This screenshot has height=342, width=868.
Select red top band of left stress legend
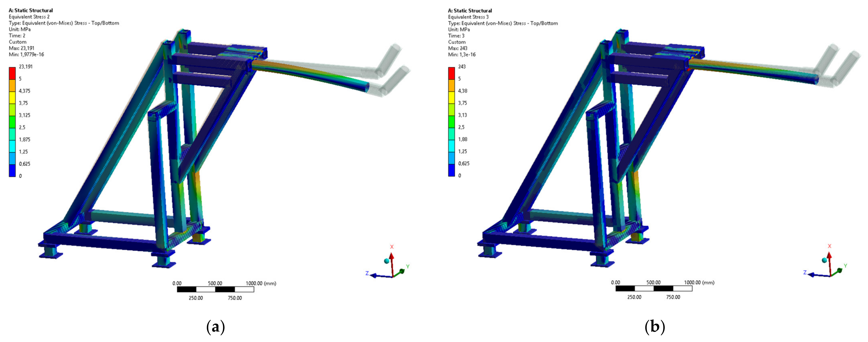point(12,73)
